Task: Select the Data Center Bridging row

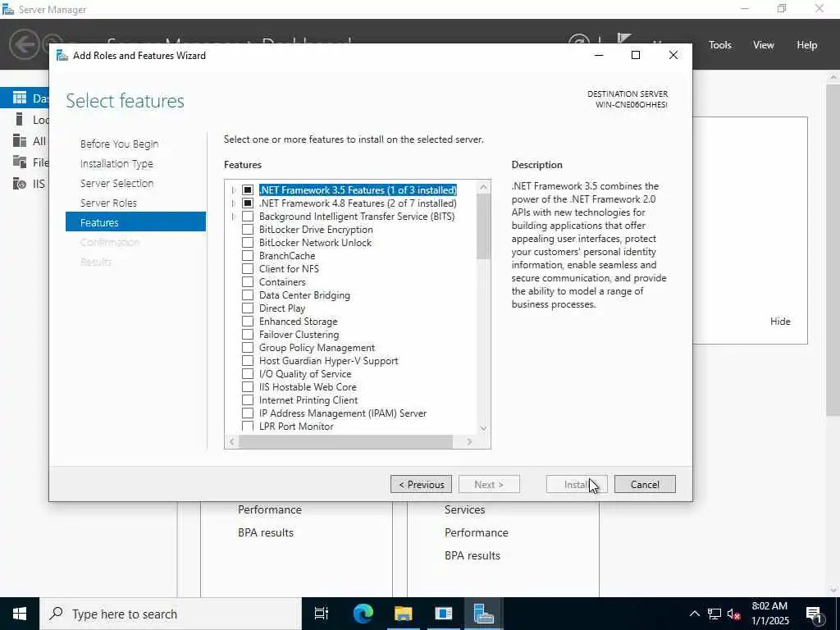Action: (304, 295)
